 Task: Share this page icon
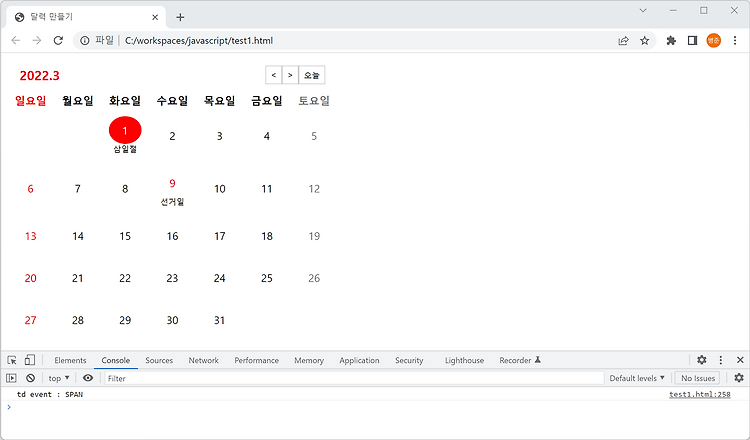pyautogui.click(x=623, y=41)
